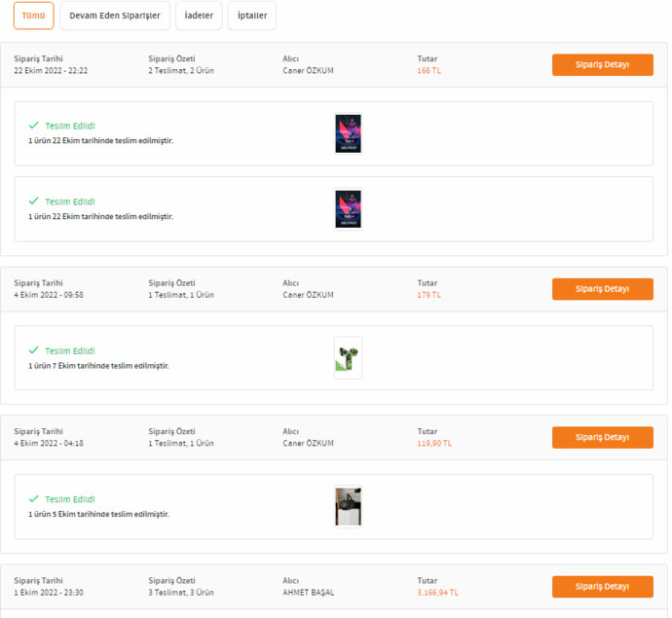Switch to Devam Eden Siparişler tab
The image size is (672, 618).
[x=115, y=16]
